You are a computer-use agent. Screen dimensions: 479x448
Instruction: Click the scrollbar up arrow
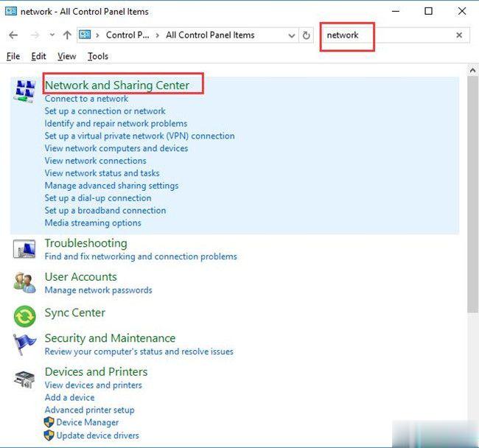(x=472, y=71)
